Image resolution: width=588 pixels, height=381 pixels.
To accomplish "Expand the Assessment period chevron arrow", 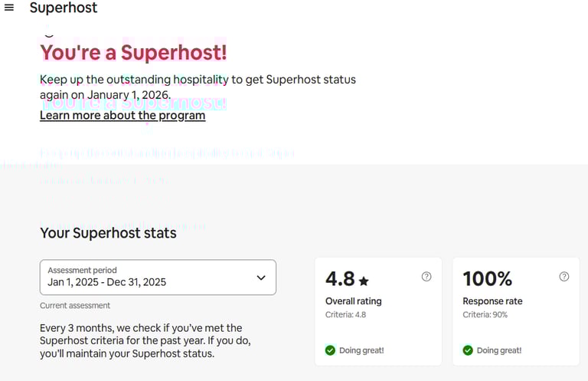I will [261, 278].
